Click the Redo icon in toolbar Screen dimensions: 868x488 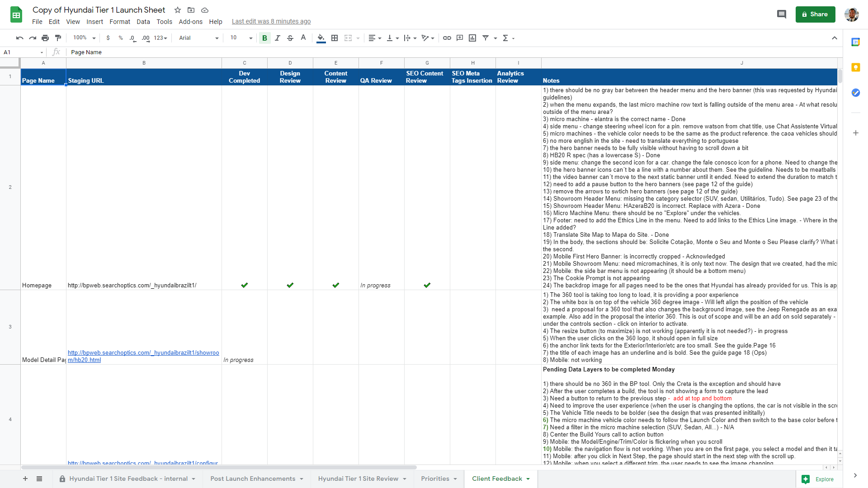point(33,38)
